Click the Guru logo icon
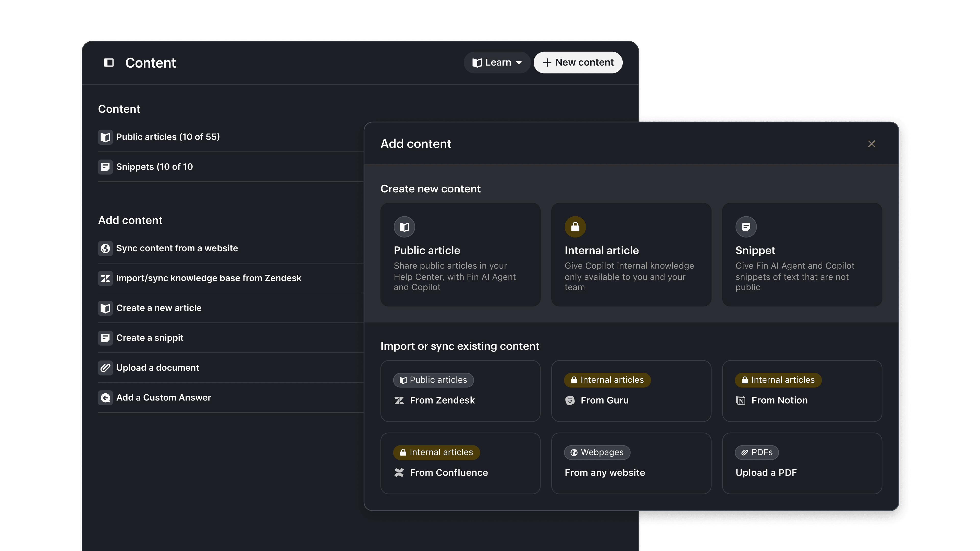The width and height of the screenshot is (980, 551). 570,400
